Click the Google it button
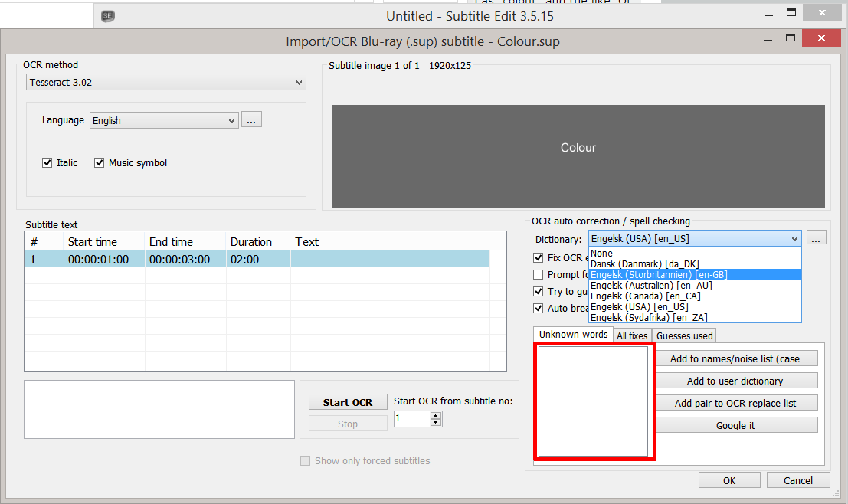The height and width of the screenshot is (504, 848). click(x=735, y=425)
